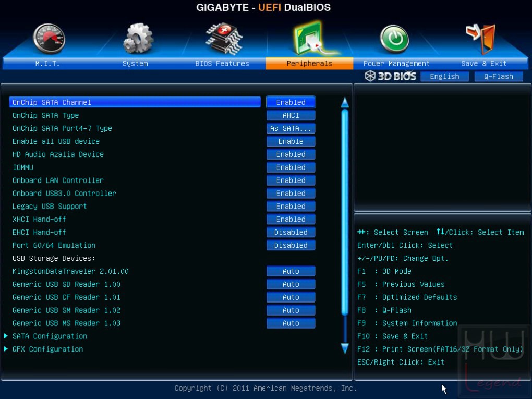Toggle Legacy USB Support value

tap(291, 207)
